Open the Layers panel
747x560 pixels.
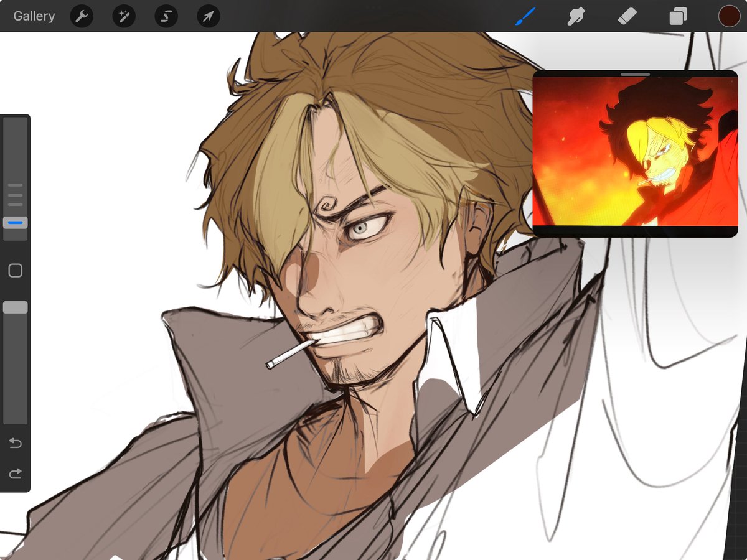(678, 16)
